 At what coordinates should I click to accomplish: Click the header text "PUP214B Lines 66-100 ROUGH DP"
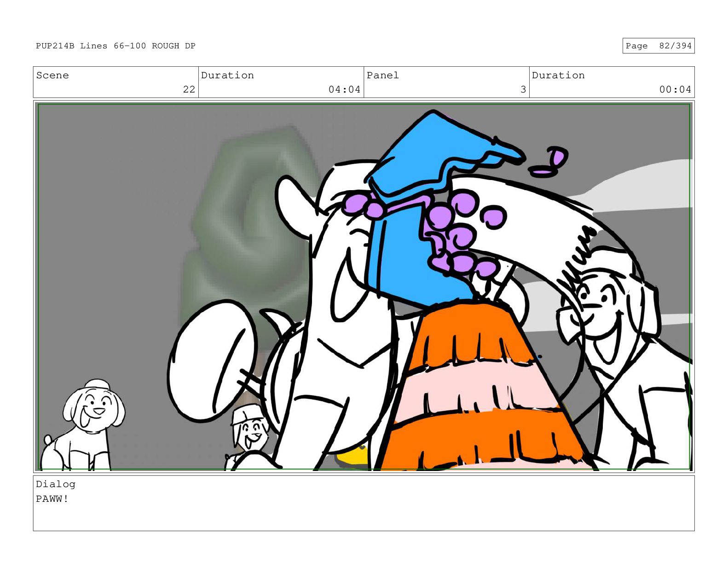pyautogui.click(x=116, y=46)
